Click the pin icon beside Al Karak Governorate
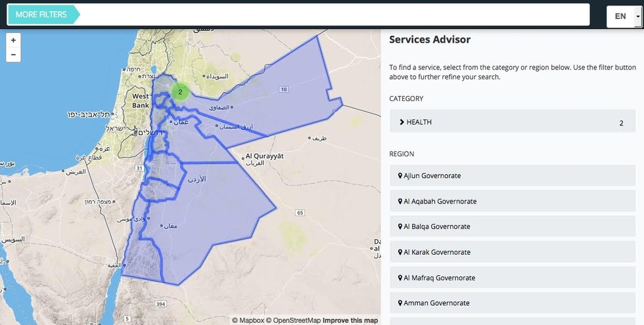This screenshot has height=325, width=644. pos(400,252)
